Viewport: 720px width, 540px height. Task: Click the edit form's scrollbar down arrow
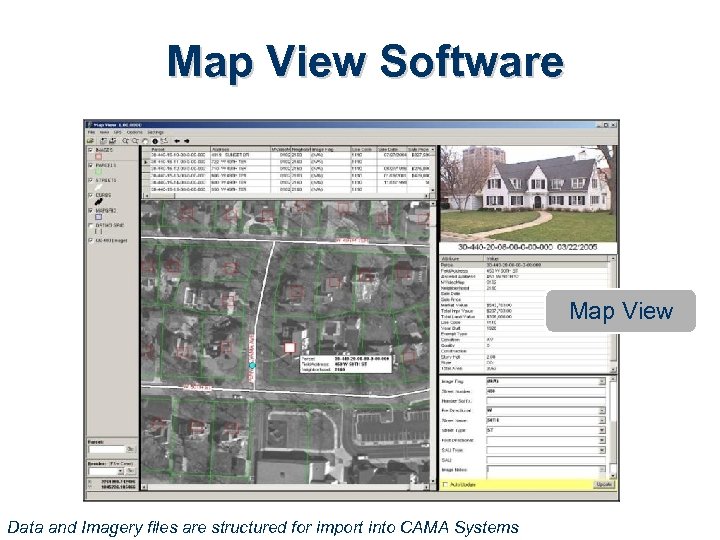613,474
